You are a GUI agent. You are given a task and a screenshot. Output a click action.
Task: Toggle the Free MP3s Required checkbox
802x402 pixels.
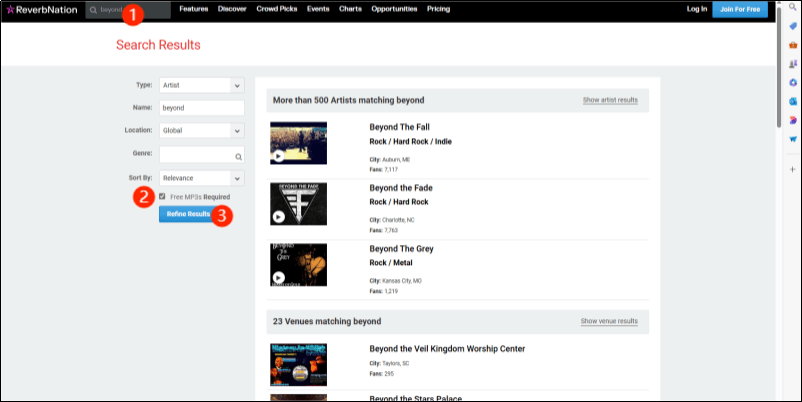coord(163,197)
